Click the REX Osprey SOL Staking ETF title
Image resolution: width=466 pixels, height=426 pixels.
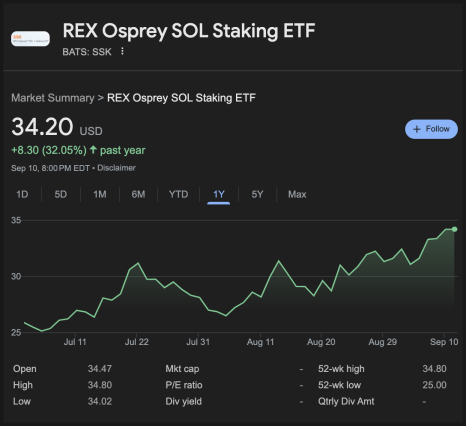tap(189, 31)
